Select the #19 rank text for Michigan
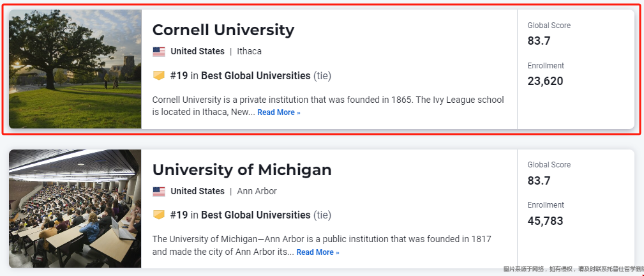Viewport: 644px width, 276px height. [179, 215]
